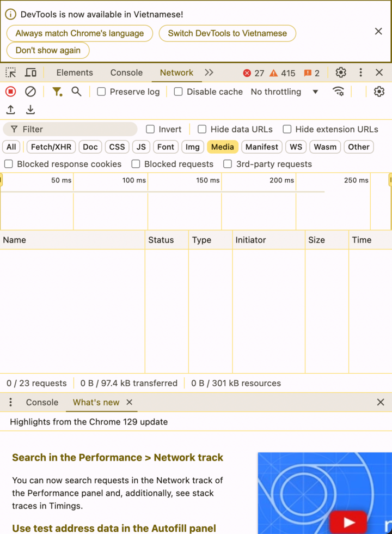The image size is (392, 534).
Task: Open Search in the Performance > Network track link
Action: tap(118, 457)
